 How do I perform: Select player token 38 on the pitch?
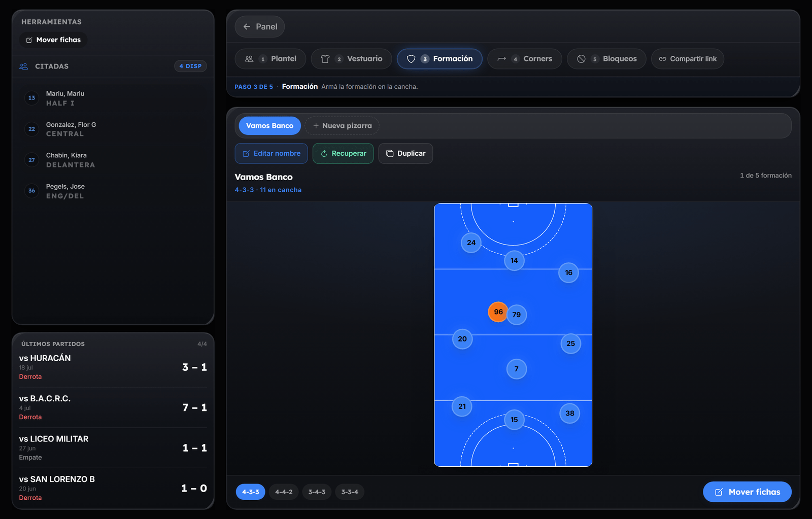pos(570,413)
